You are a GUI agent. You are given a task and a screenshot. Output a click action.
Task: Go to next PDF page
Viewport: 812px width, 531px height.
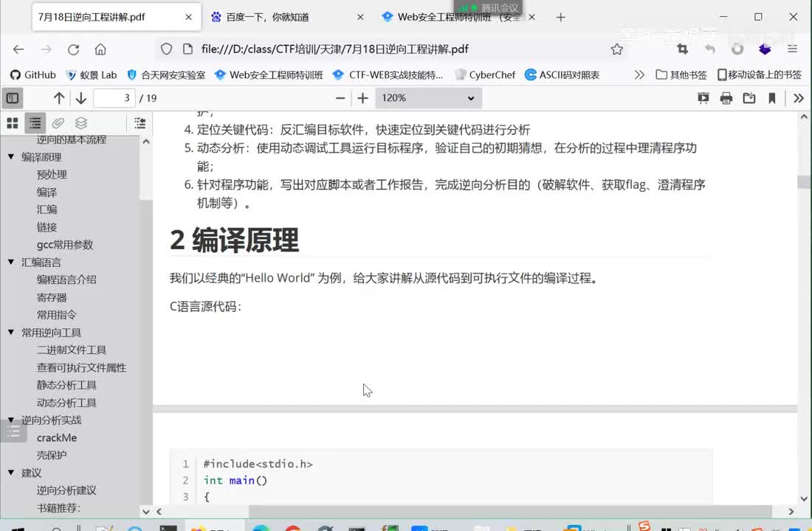click(x=80, y=98)
